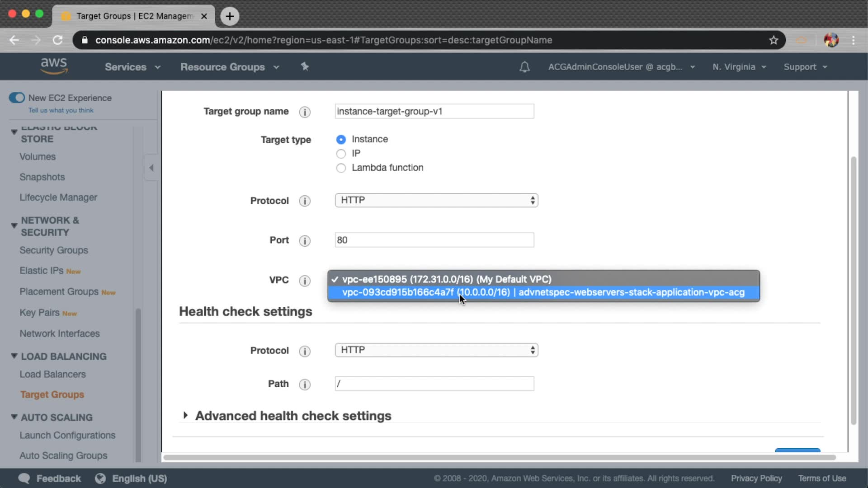
Task: Open the Services menu
Action: [x=132, y=67]
